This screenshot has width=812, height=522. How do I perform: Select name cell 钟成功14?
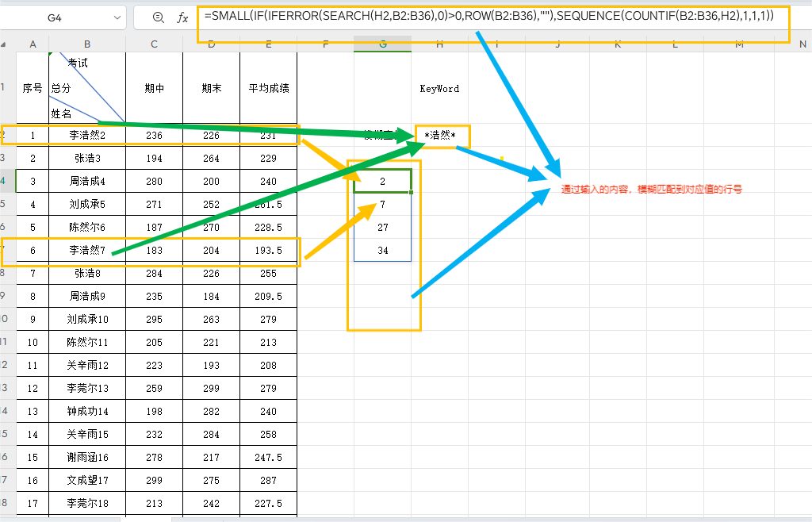click(x=87, y=411)
